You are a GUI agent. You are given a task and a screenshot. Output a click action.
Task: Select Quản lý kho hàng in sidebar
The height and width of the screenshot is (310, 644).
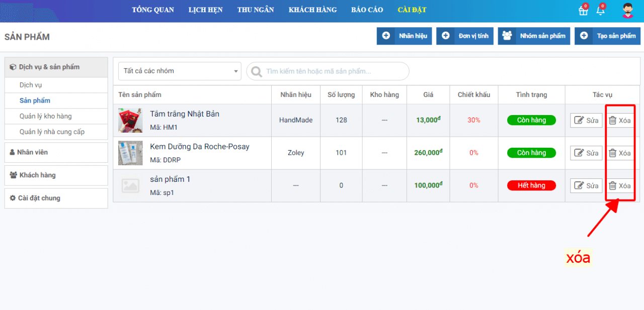point(46,117)
